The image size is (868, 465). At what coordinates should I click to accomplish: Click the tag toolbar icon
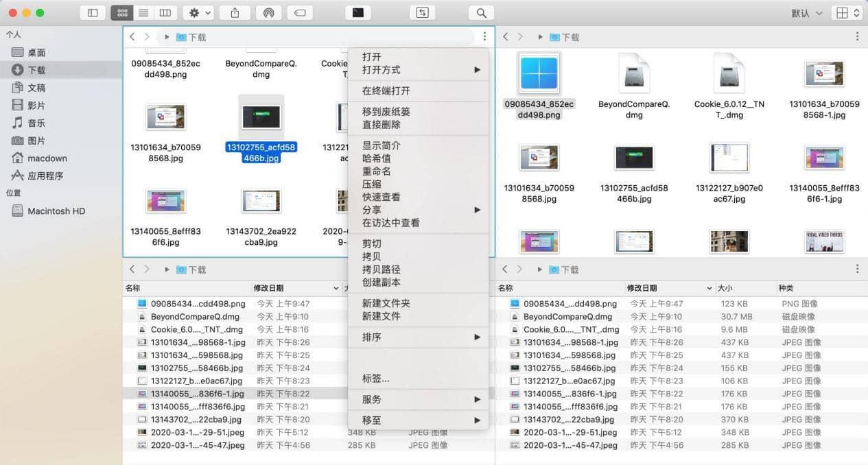[300, 12]
